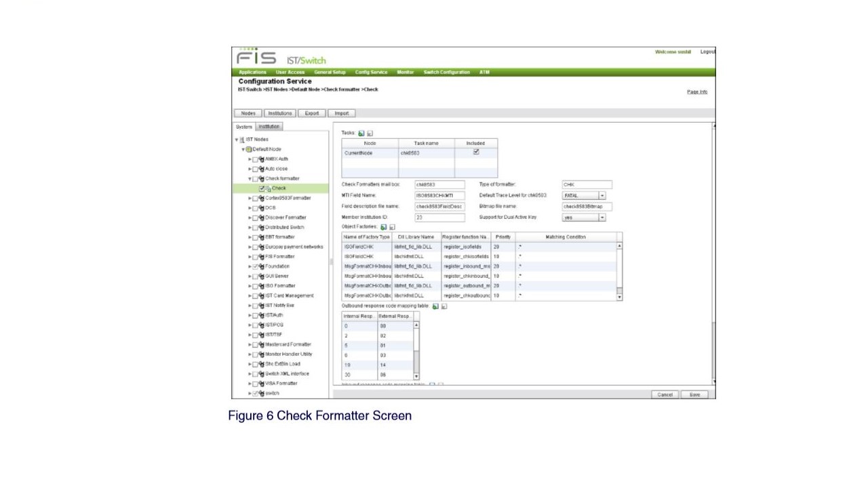Click the Auto close node icon
The width and height of the screenshot is (868, 488).
(262, 169)
